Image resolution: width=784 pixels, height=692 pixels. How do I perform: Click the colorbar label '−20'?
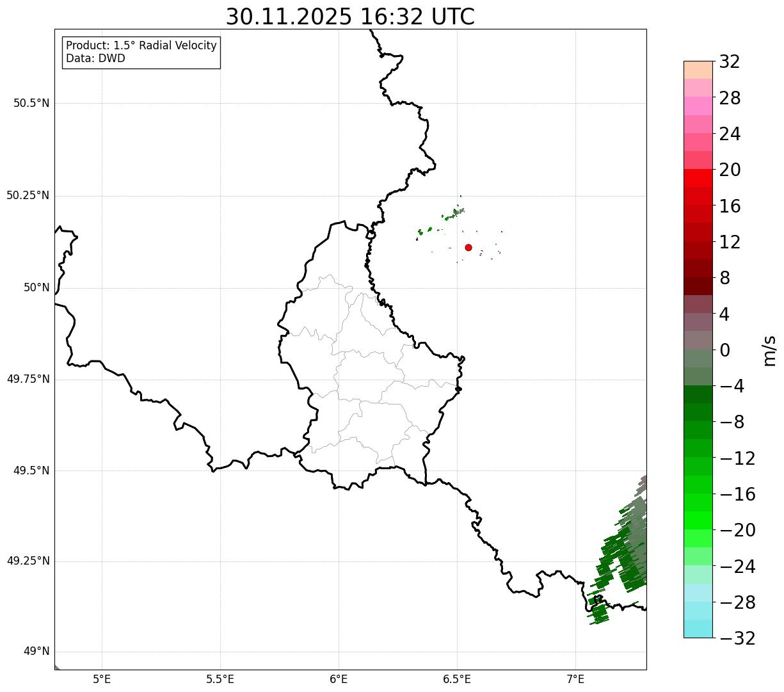click(x=737, y=530)
